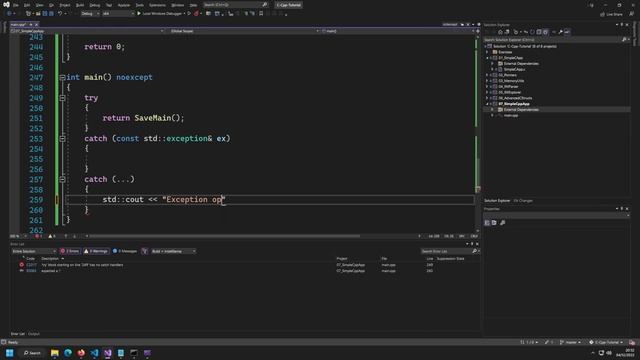Open the main() member dropdown
This screenshot has height=360, width=640.
pyautogui.click(x=398, y=31)
